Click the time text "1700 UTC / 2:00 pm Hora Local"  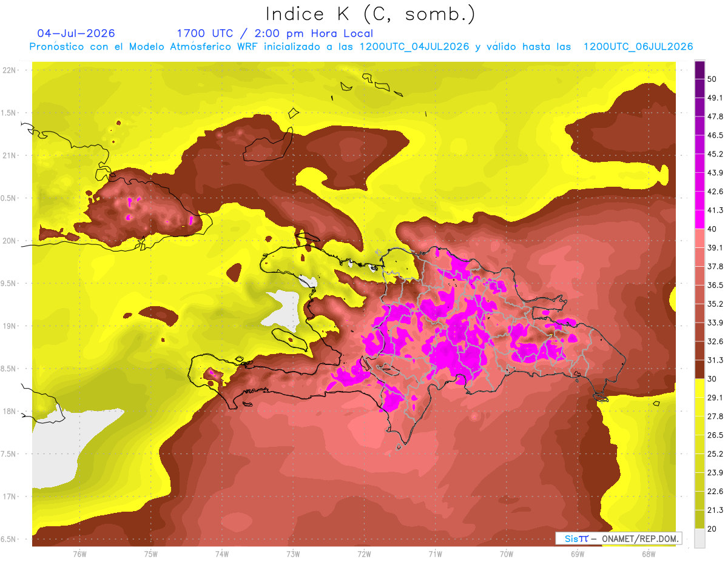point(275,33)
